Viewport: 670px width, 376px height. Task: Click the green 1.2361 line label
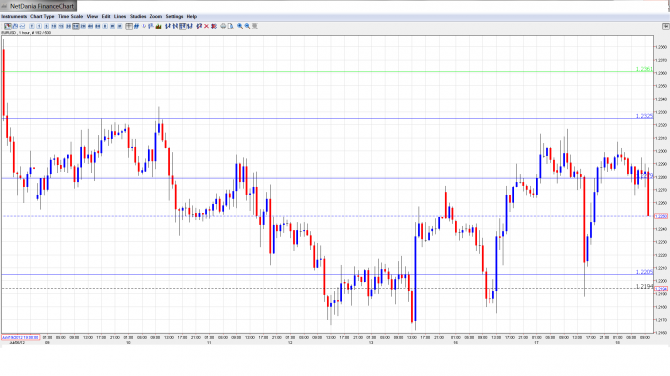point(644,69)
